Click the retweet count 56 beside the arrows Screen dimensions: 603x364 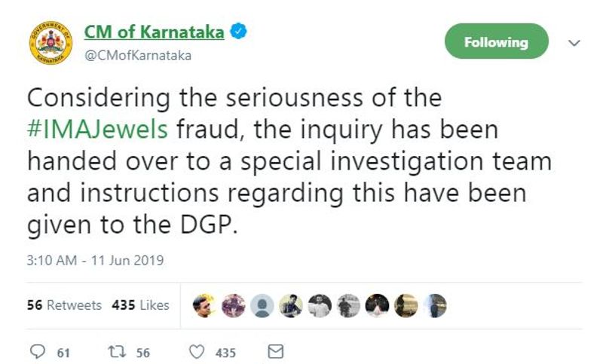143,353
